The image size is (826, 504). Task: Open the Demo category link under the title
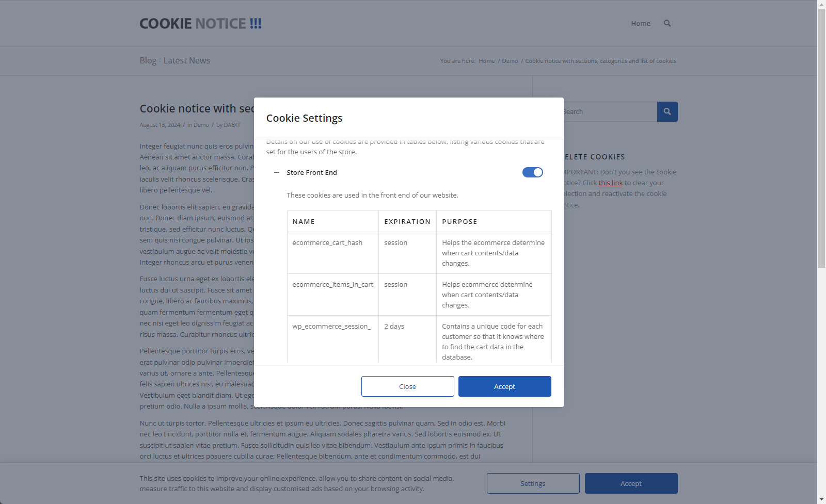pos(201,125)
